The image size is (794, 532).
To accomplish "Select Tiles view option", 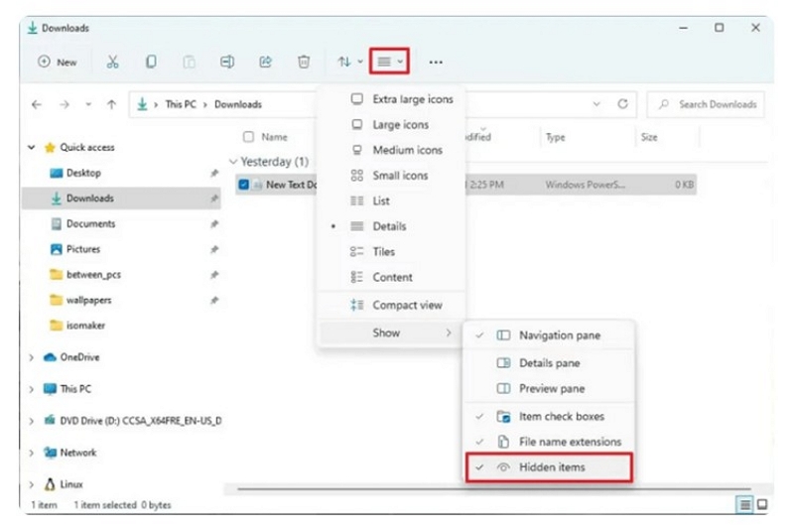I will coord(391,251).
